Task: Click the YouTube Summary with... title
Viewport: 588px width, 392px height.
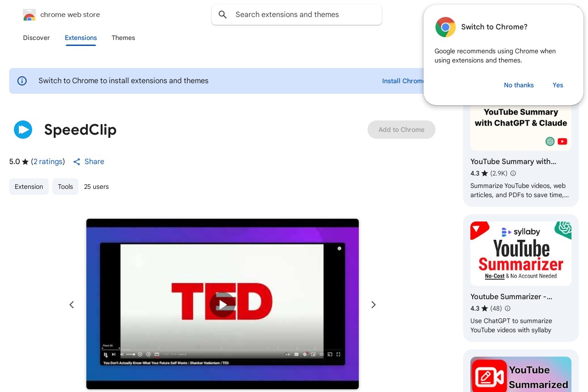Action: (x=513, y=161)
